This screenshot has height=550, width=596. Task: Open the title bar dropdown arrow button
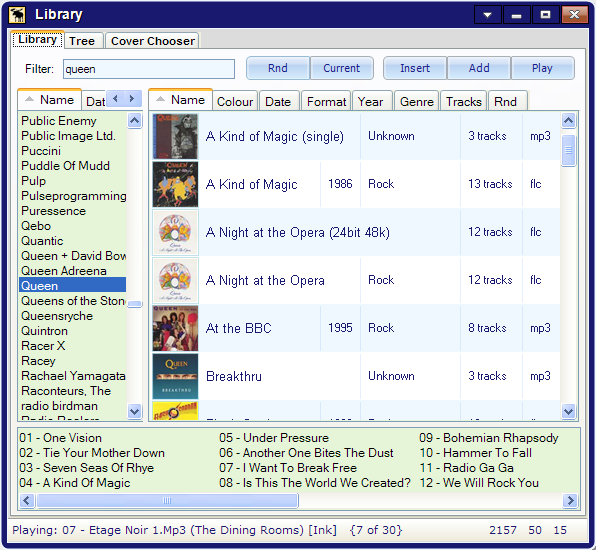pos(487,15)
